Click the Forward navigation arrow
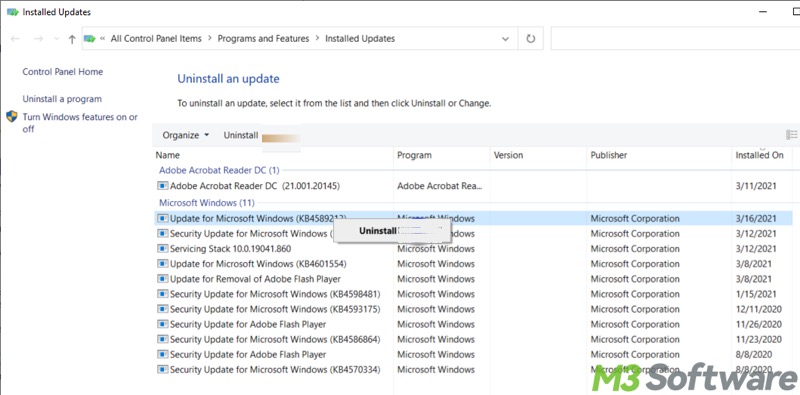 click(x=38, y=39)
